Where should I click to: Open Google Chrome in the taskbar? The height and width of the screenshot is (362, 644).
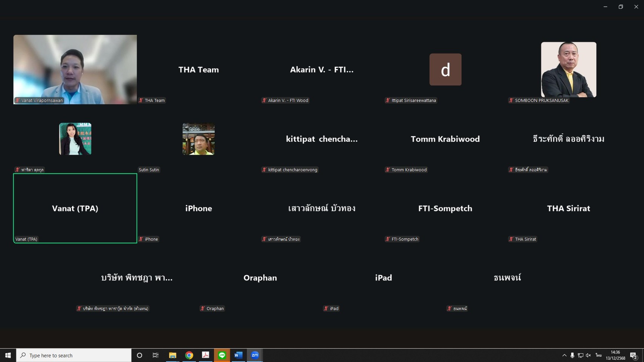pos(189,355)
